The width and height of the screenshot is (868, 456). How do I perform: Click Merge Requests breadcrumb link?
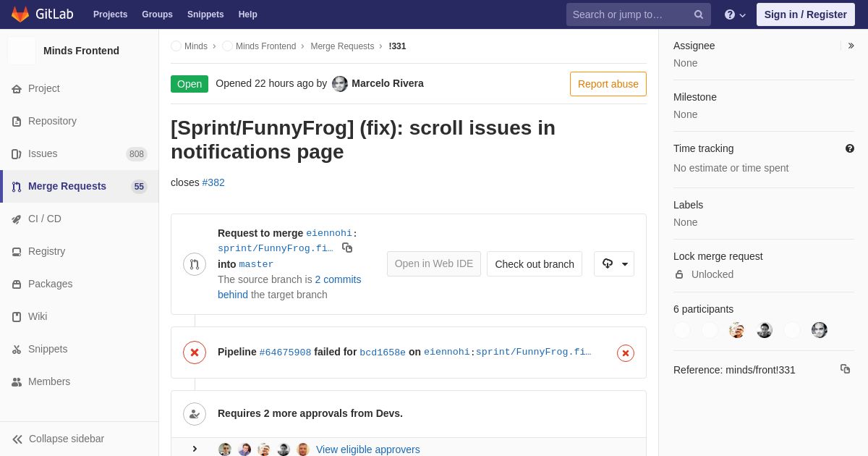(x=342, y=46)
